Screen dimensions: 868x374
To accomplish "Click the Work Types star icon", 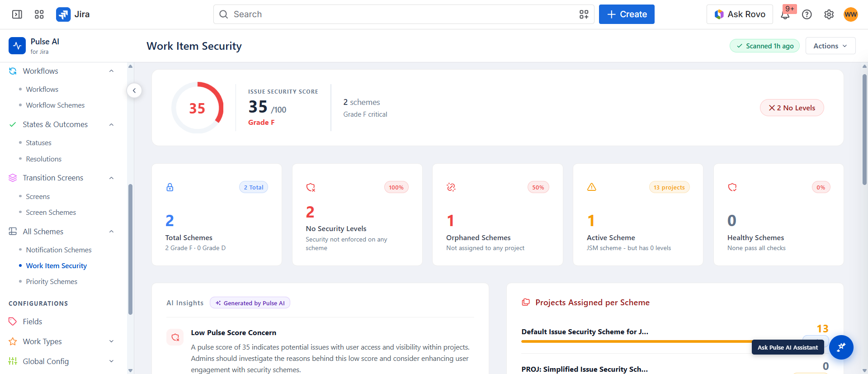I will point(13,341).
